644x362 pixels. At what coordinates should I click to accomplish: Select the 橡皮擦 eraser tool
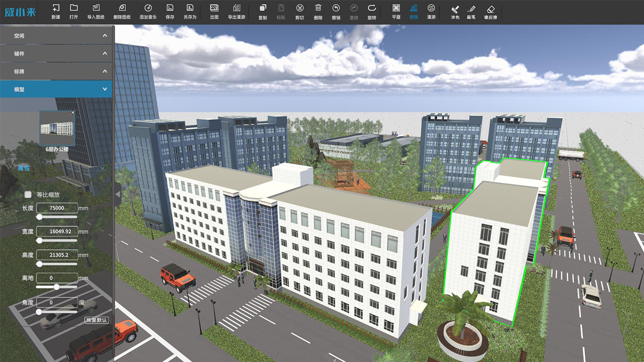(491, 12)
